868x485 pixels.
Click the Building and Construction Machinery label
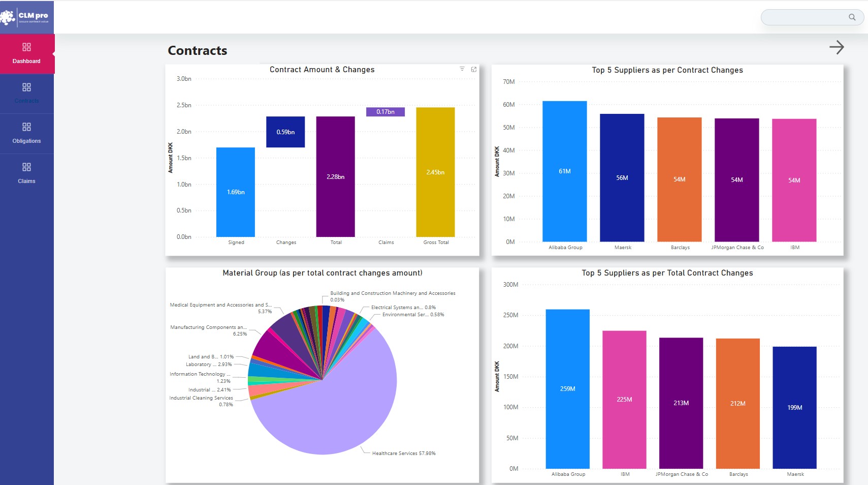(393, 296)
